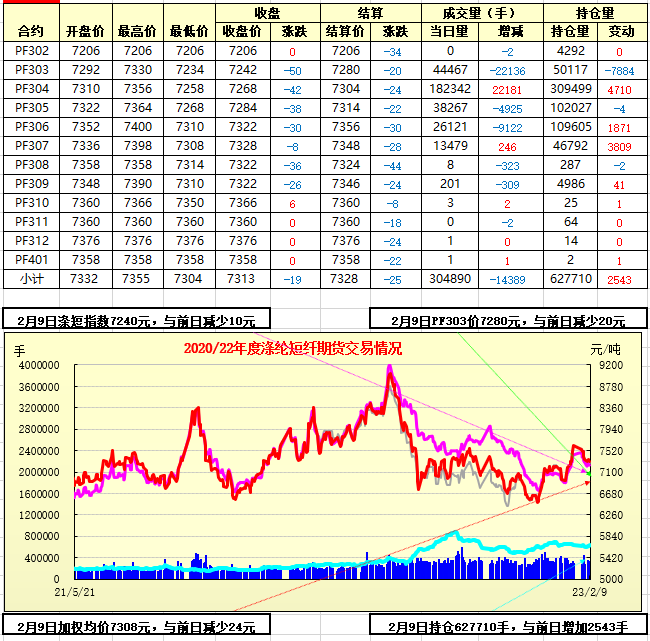The image size is (650, 641).
Task: Select the 合约 header cell
Action: (31, 31)
